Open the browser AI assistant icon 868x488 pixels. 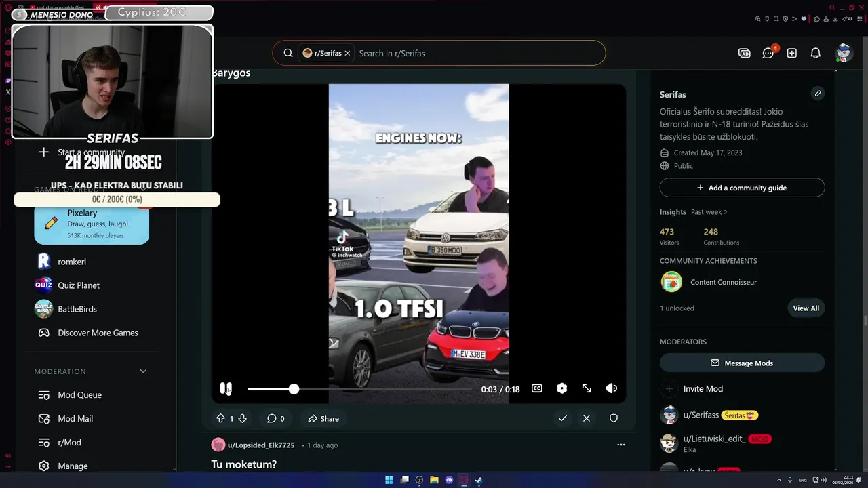pos(847,19)
